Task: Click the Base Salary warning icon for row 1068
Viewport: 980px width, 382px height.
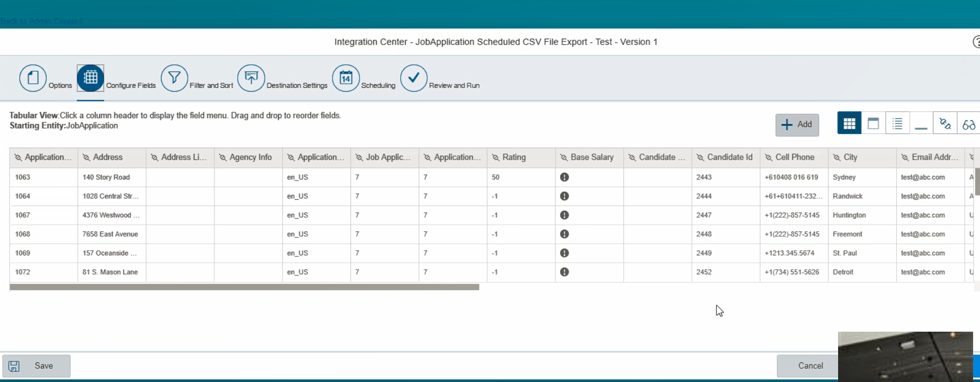Action: pyautogui.click(x=564, y=234)
